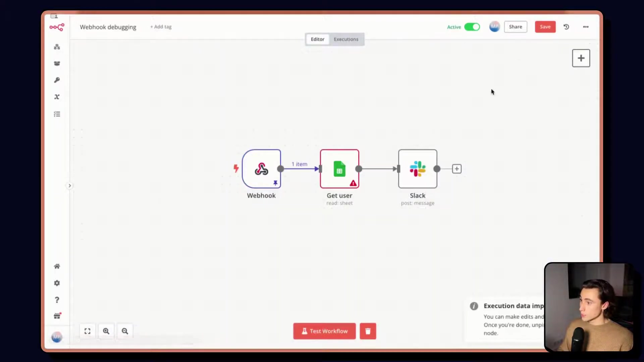Click the Slack node label
The image size is (644, 362).
coord(418,196)
